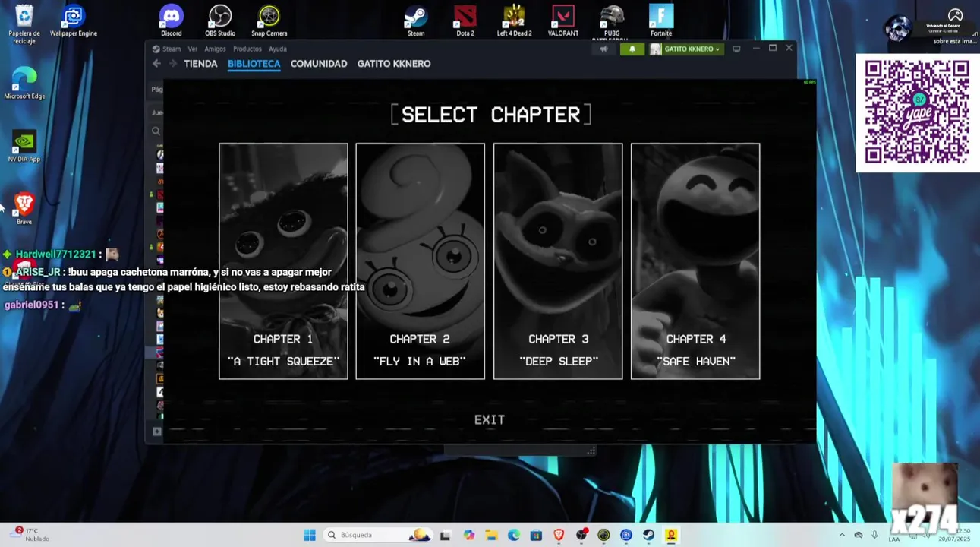Open GATITO KKNERO profile tab
This screenshot has height=547, width=980.
point(394,64)
